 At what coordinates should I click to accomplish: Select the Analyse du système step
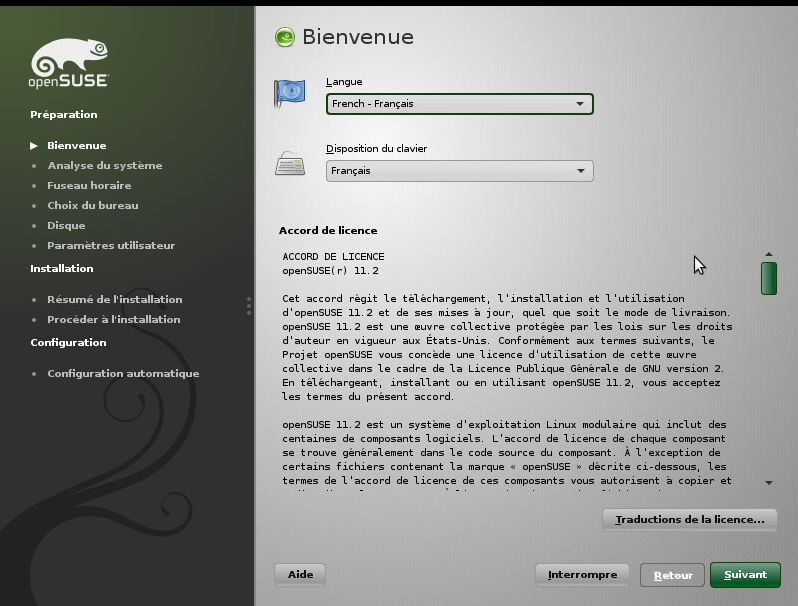pos(105,165)
